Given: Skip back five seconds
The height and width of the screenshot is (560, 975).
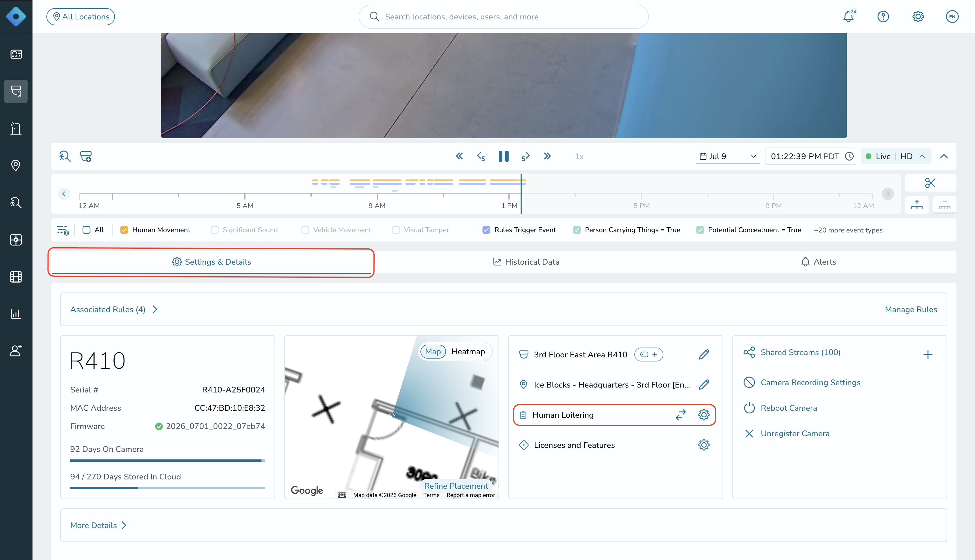Looking at the screenshot, I should (x=481, y=156).
